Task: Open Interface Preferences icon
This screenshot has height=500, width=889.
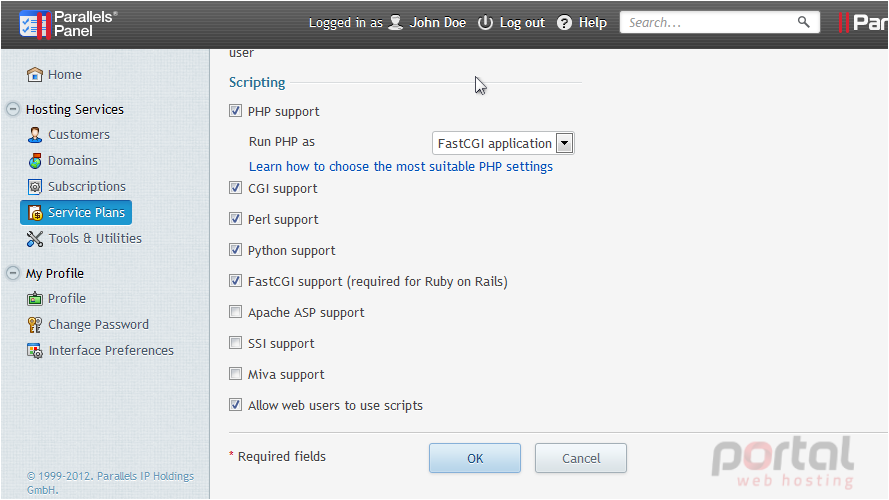Action: [x=35, y=351]
